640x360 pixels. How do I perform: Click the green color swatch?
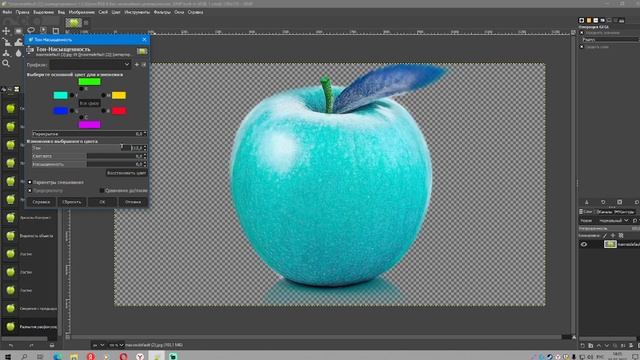pyautogui.click(x=89, y=82)
